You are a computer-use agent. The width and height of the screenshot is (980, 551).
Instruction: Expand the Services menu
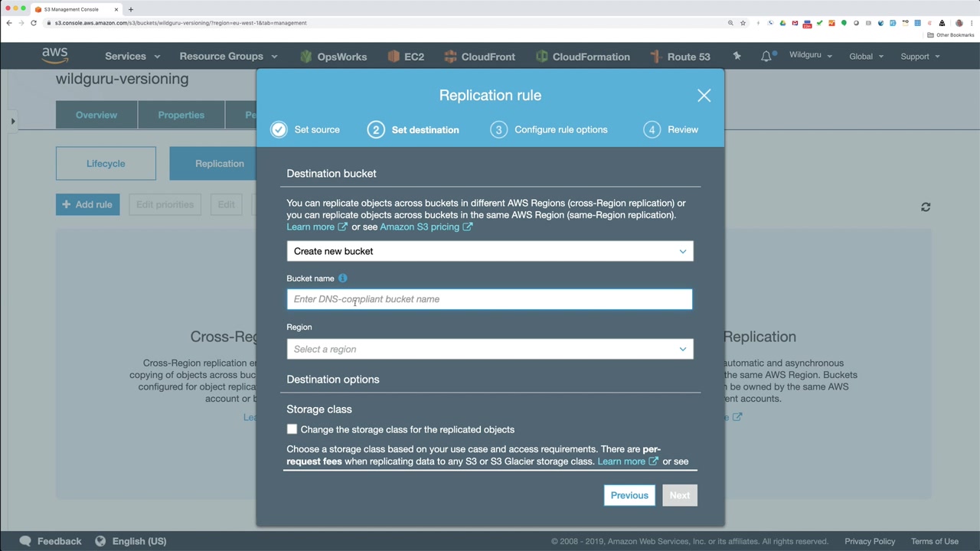(132, 57)
